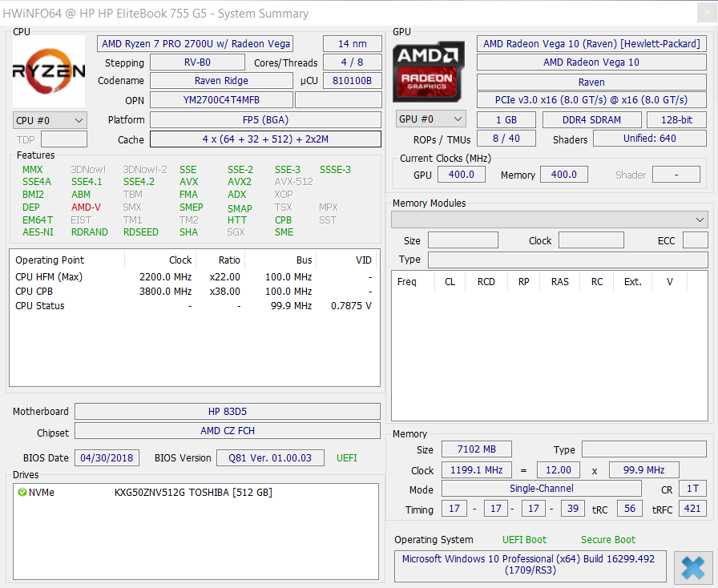Click the 14 nm process value
Image resolution: width=718 pixels, height=588 pixels.
point(353,44)
